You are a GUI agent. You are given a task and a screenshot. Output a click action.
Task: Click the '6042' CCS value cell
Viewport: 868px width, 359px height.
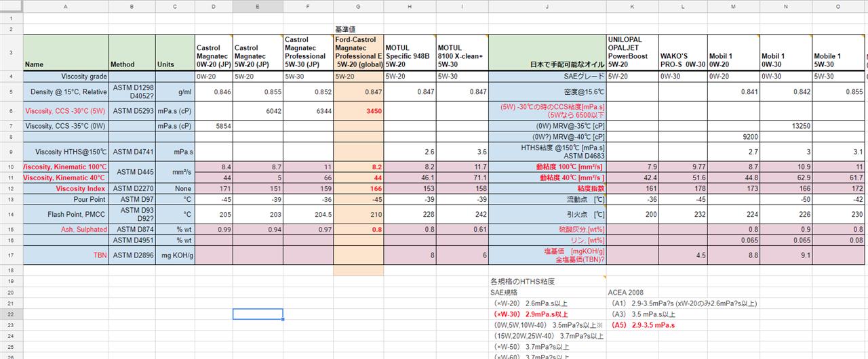click(x=258, y=111)
